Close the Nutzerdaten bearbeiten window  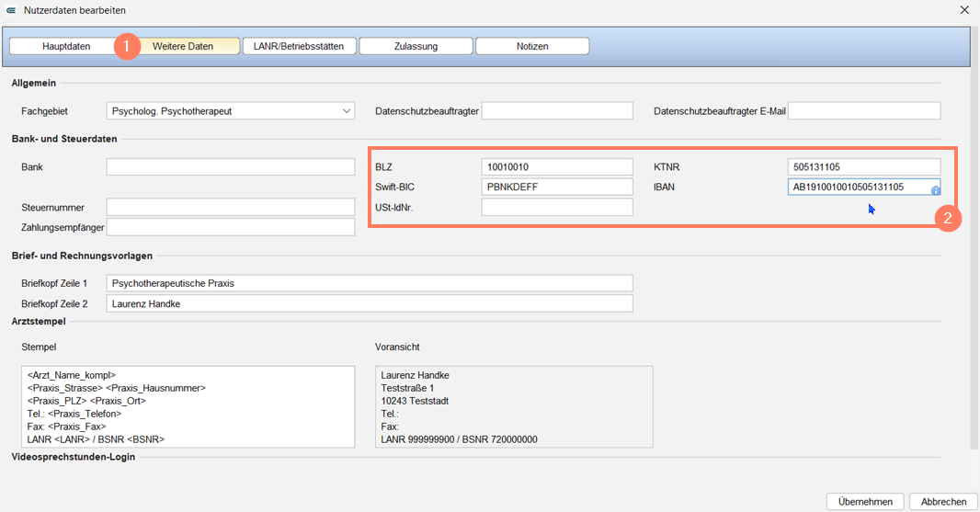coord(964,10)
